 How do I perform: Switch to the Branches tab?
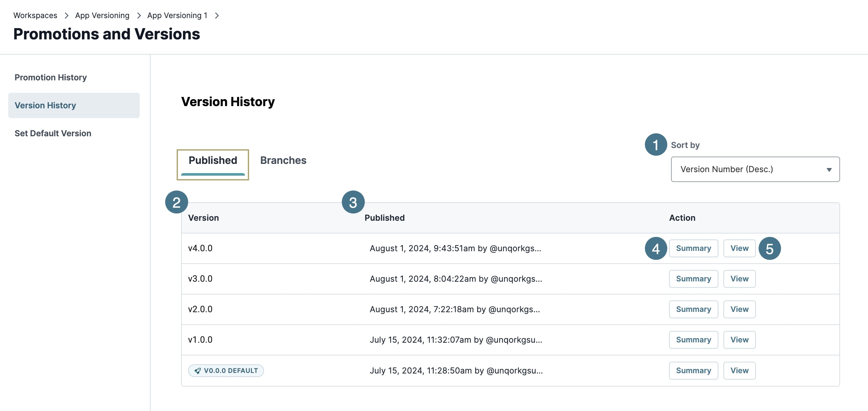pyautogui.click(x=283, y=160)
